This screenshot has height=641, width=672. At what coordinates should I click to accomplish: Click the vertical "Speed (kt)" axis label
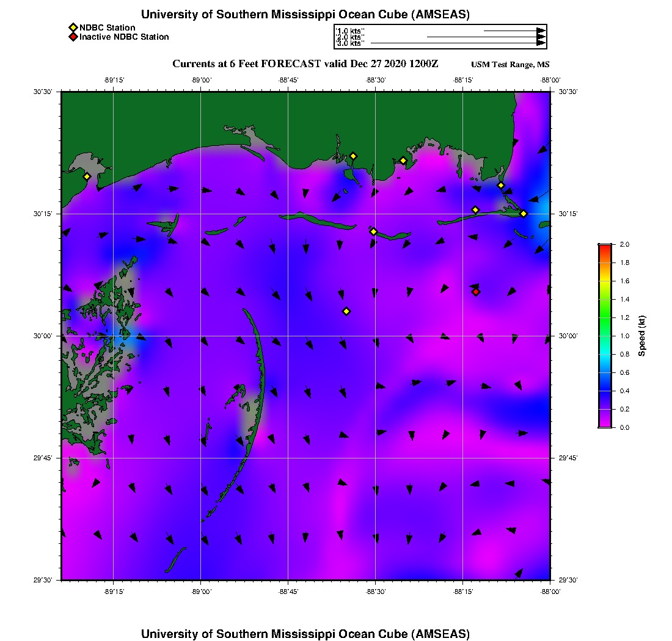click(x=641, y=336)
